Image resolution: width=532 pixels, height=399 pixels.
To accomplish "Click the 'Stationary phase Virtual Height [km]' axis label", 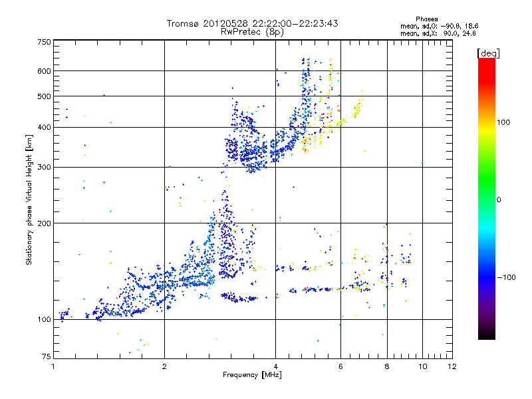I will [x=29, y=200].
